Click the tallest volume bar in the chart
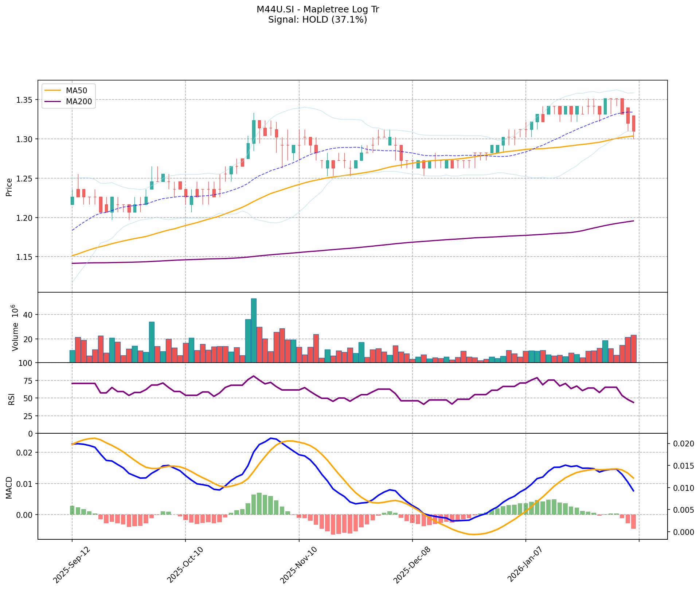Screen dimensions: 700x590 tap(254, 330)
